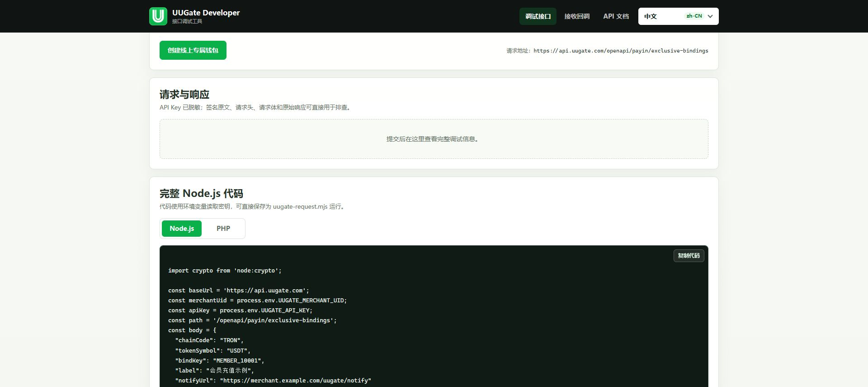Click the import crypto code line
Viewport: 868px width, 387px height.
tap(225, 271)
